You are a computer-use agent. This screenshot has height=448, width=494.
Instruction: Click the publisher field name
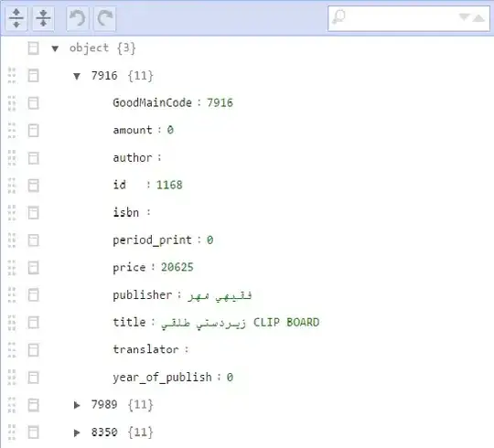point(143,295)
